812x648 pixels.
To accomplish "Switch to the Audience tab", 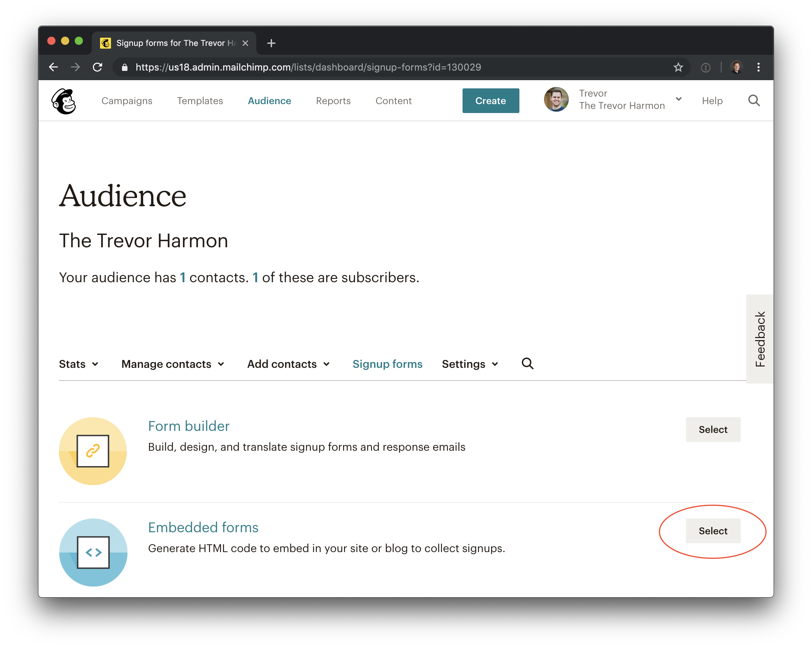I will tap(269, 100).
